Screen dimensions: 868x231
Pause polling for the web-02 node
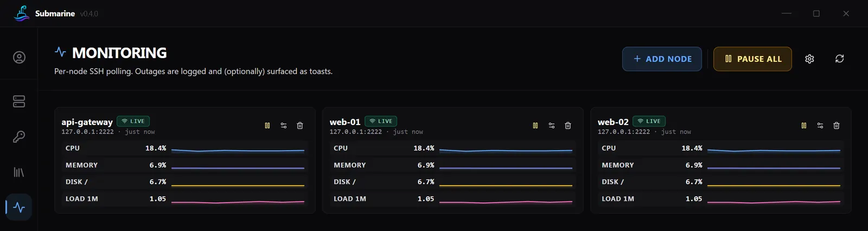[x=804, y=126]
